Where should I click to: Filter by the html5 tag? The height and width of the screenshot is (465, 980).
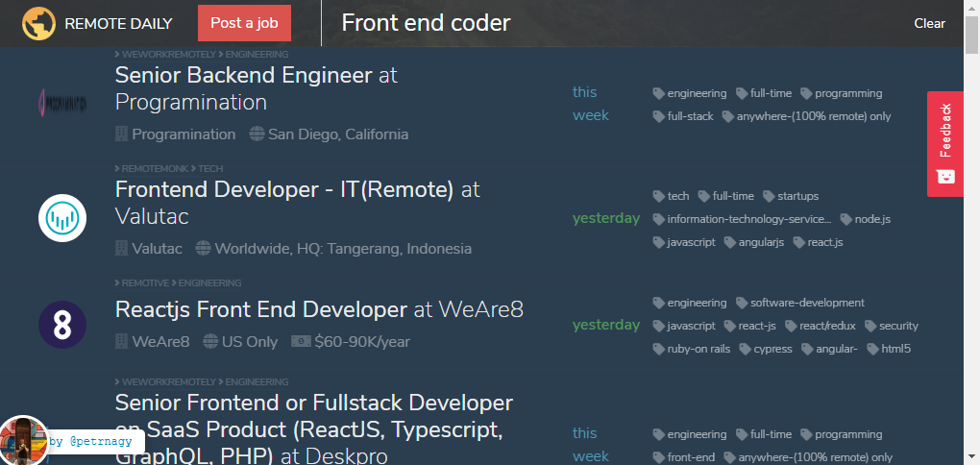tap(895, 349)
